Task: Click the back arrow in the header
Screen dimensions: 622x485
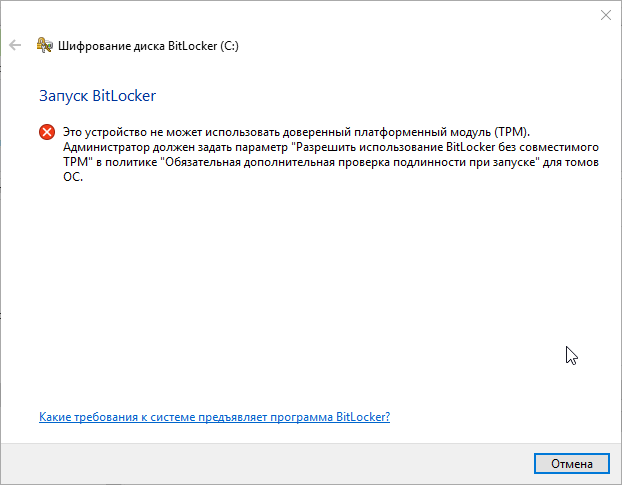Action: coord(15,45)
